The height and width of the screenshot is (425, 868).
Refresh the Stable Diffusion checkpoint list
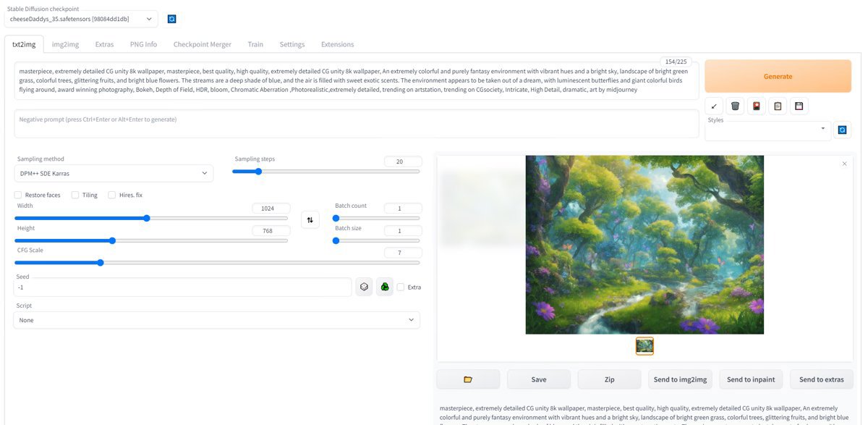pos(171,19)
